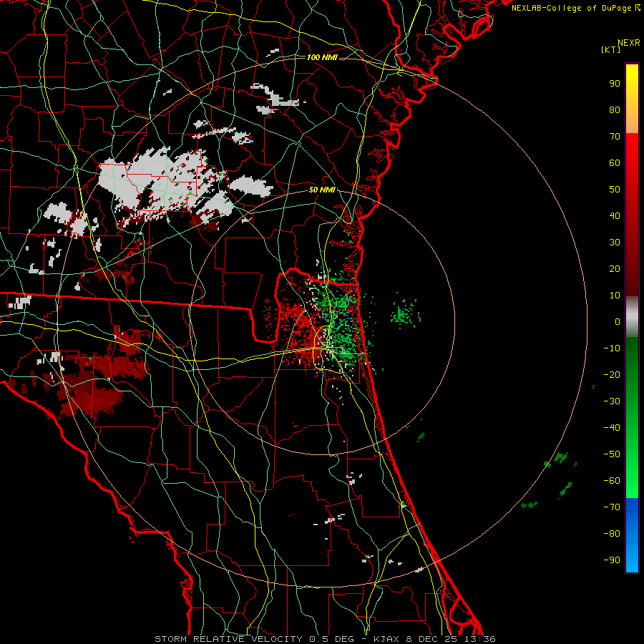This screenshot has width=644, height=644.
Task: Click the 40 value on velocity scale
Action: click(615, 215)
